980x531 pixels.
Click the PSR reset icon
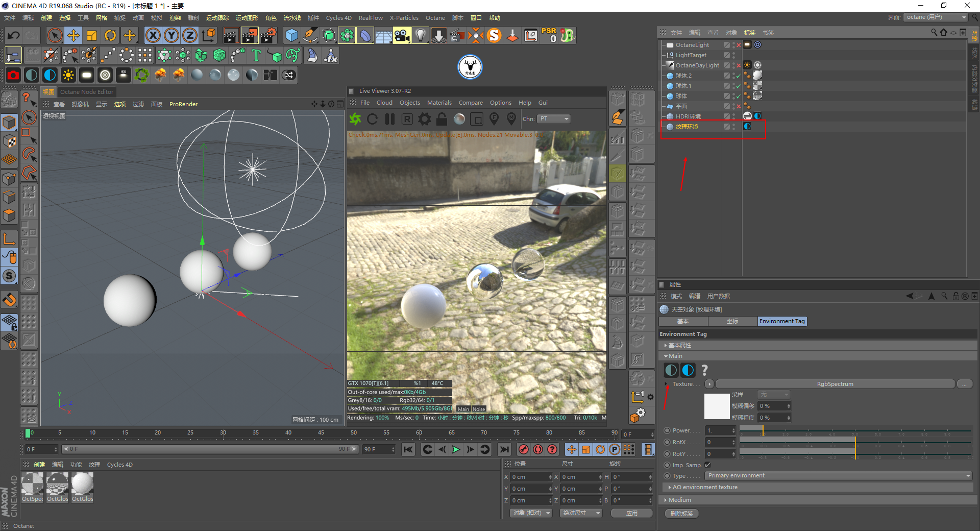pos(549,35)
